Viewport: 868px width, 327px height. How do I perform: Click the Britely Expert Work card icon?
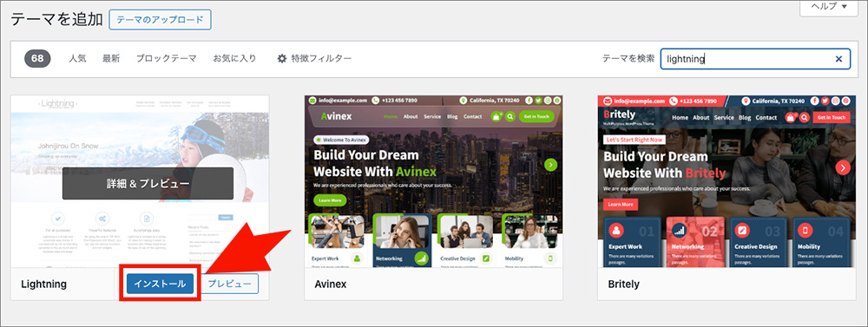(x=615, y=230)
